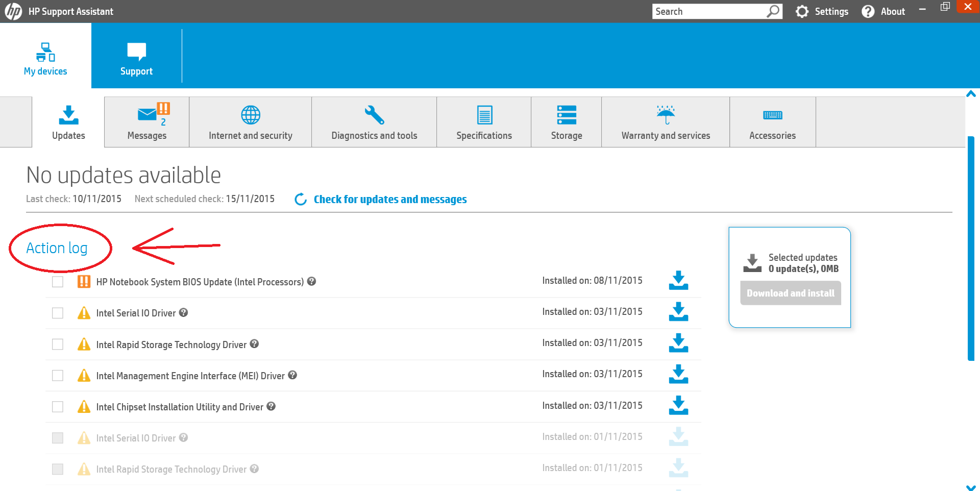Click the blue vertical scrollbar thumb
The image size is (980, 491).
pos(971,249)
